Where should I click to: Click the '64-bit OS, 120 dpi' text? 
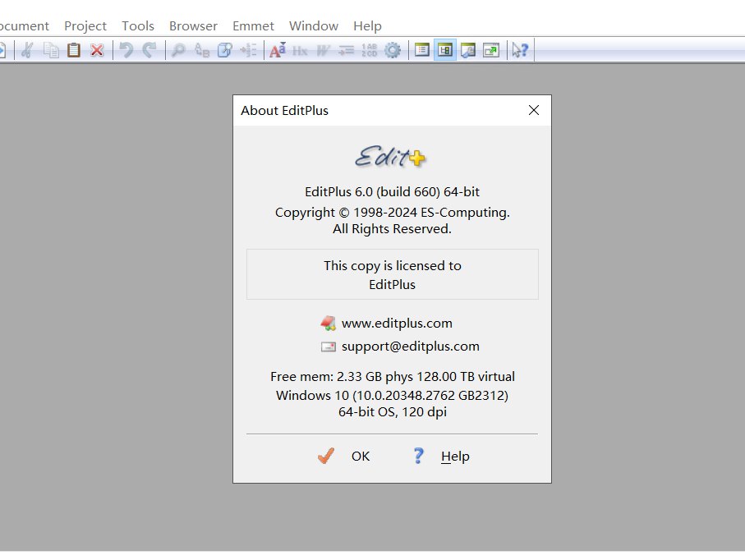pyautogui.click(x=393, y=412)
